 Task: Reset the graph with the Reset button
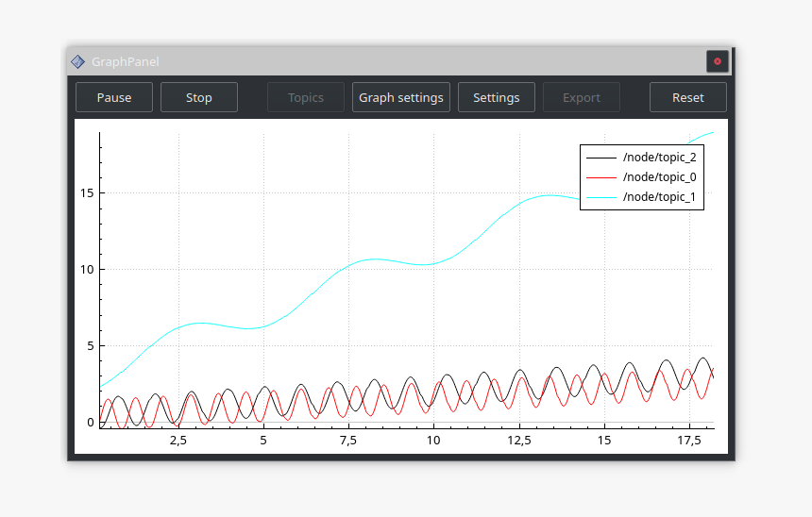click(x=687, y=97)
